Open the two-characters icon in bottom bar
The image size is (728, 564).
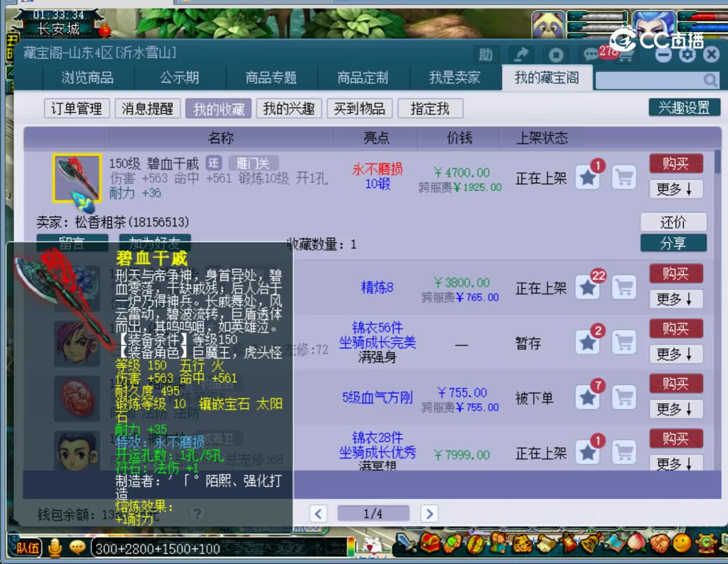coord(499,543)
